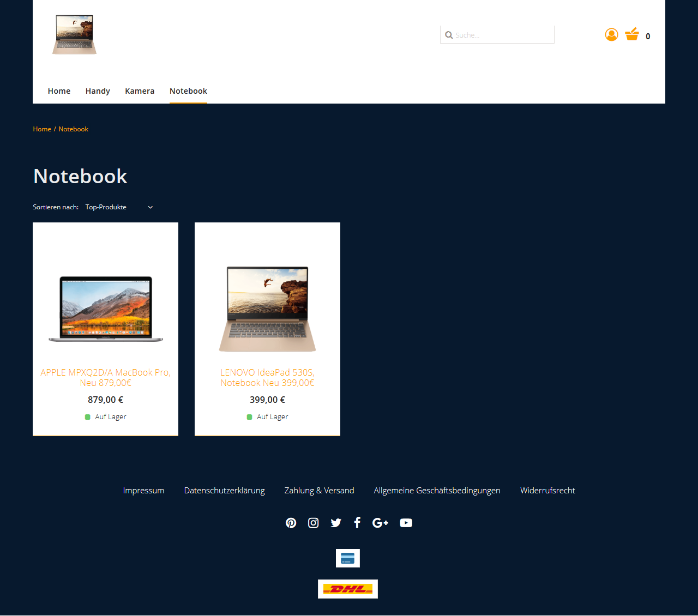Screen dimensions: 698x616
Task: Click the Sortieren nach label
Action: [x=56, y=207]
